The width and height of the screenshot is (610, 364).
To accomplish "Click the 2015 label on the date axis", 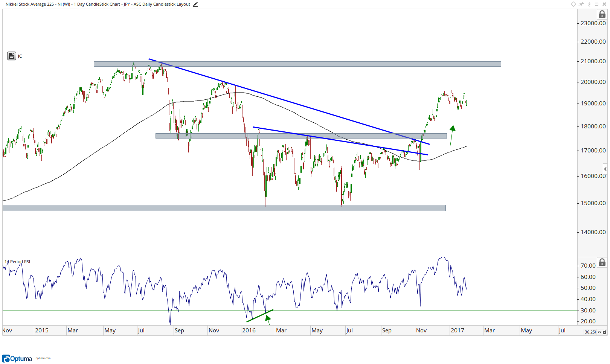I will pos(42,330).
